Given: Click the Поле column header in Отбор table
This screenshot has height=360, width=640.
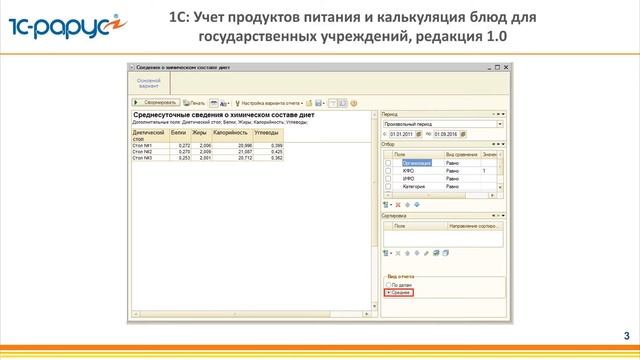Looking at the screenshot, I should point(418,155).
